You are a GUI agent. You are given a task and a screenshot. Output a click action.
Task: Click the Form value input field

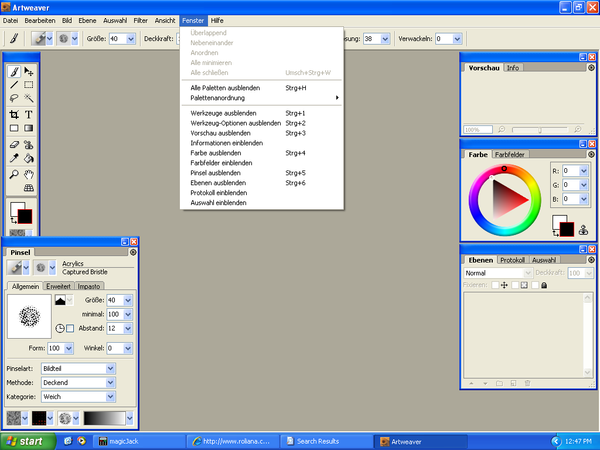(x=56, y=348)
